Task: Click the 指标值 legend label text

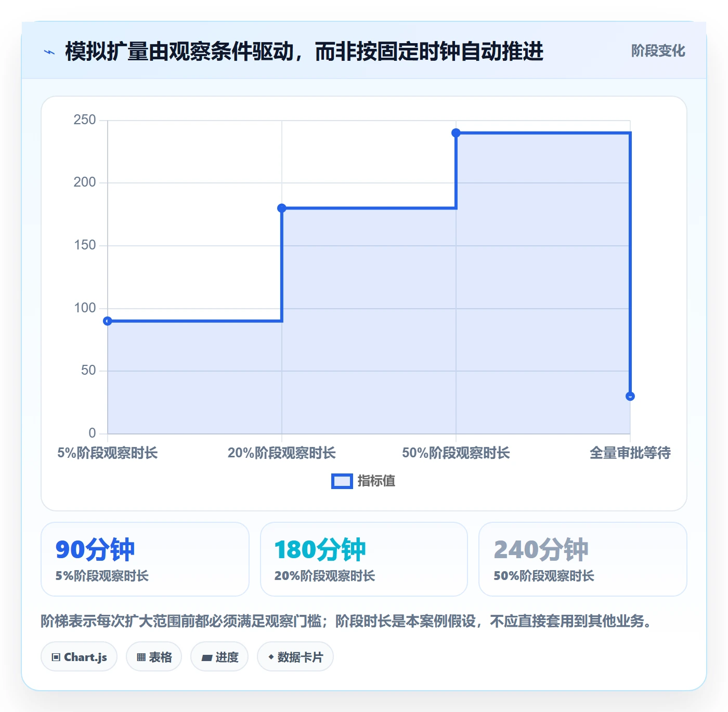Action: pos(376,481)
